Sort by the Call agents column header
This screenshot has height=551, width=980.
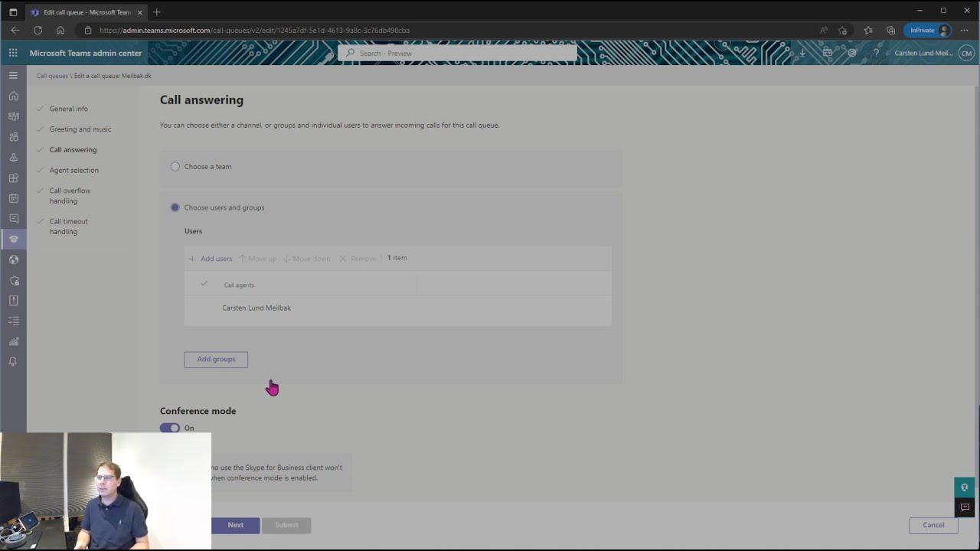point(239,285)
